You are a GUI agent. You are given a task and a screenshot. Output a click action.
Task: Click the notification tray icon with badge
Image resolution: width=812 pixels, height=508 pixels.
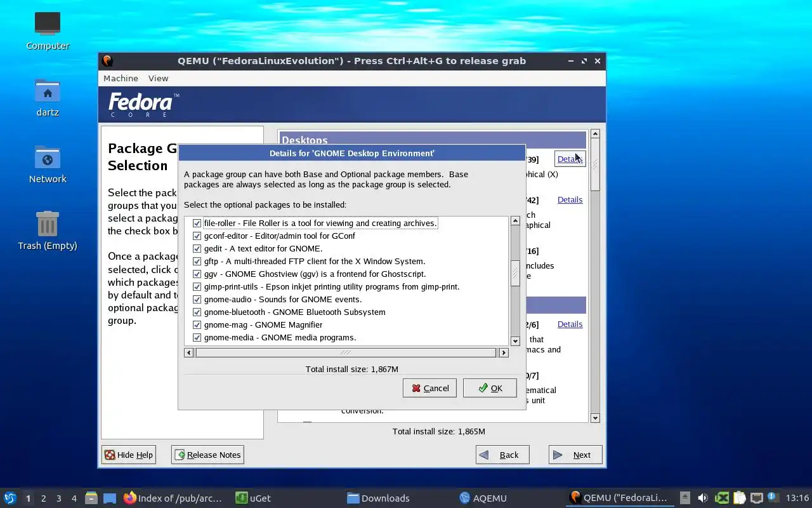(773, 498)
